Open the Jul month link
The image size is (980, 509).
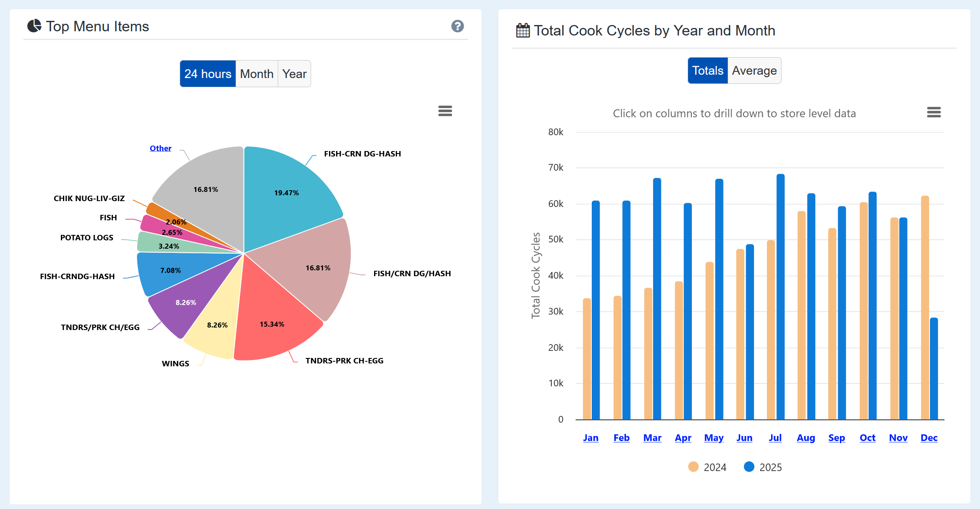pos(775,438)
